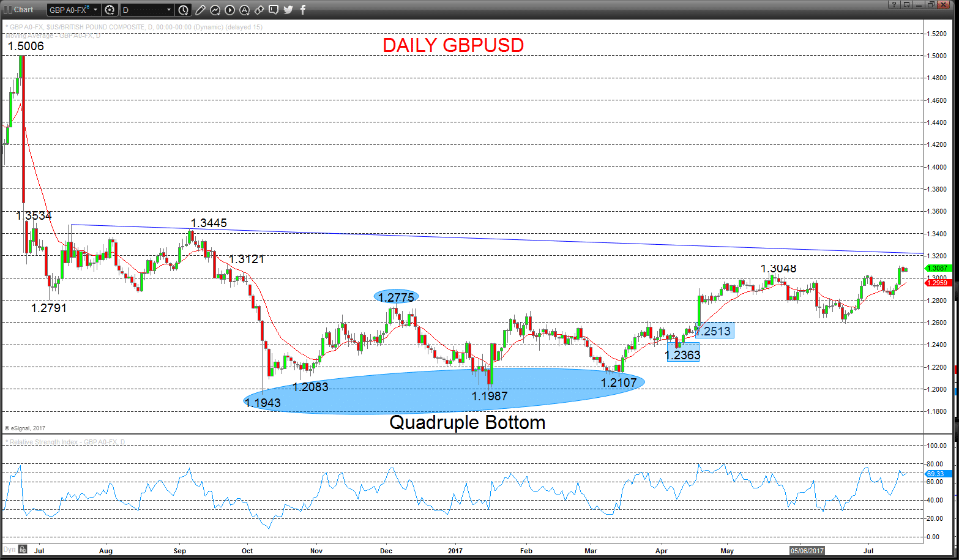Image resolution: width=959 pixels, height=560 pixels.
Task: Select the Moving Average study label
Action: [53, 35]
